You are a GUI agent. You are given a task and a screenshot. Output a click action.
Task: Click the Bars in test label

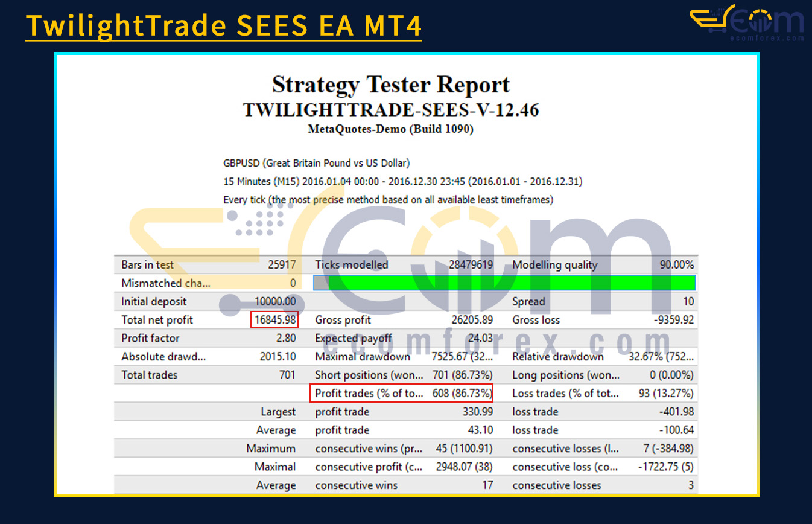[147, 264]
